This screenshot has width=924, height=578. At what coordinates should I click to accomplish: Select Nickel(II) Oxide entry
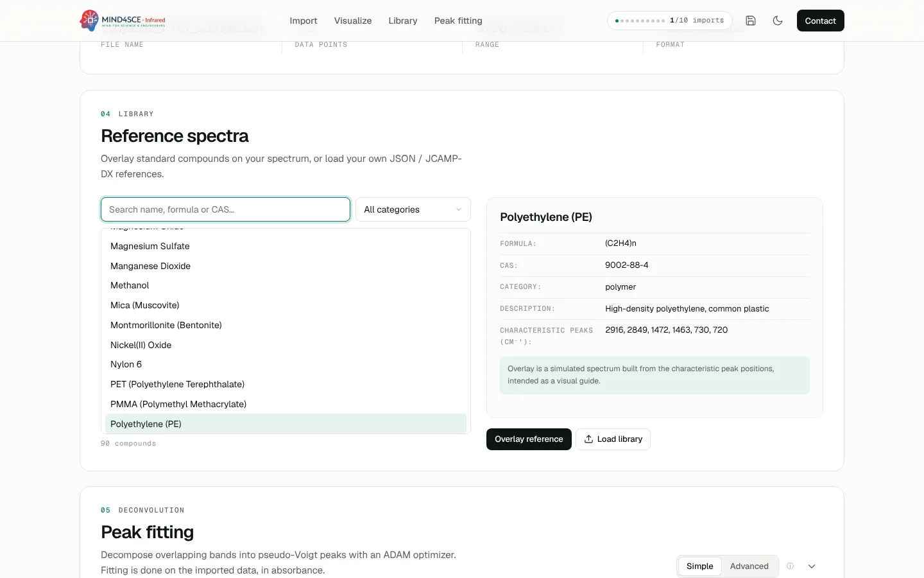click(286, 345)
